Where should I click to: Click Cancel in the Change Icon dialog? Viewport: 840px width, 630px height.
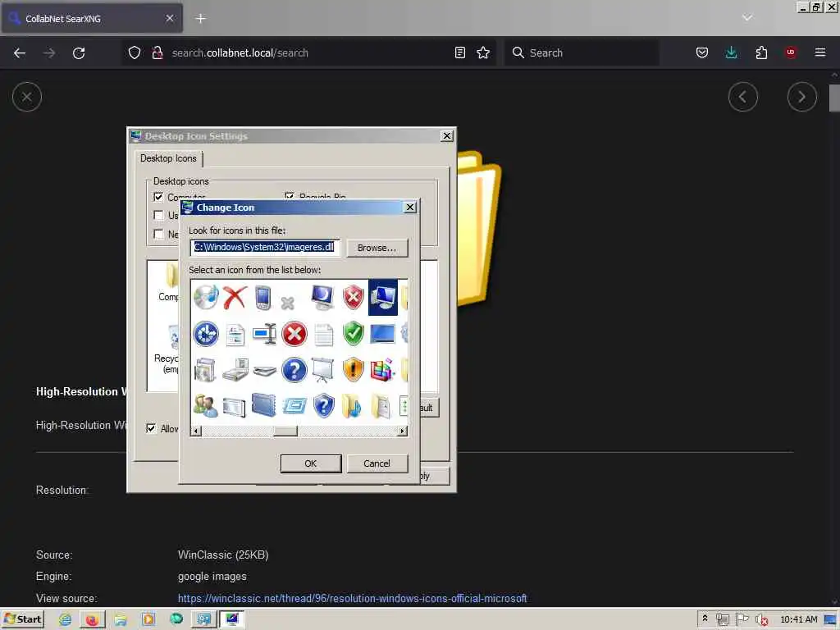[x=377, y=463]
